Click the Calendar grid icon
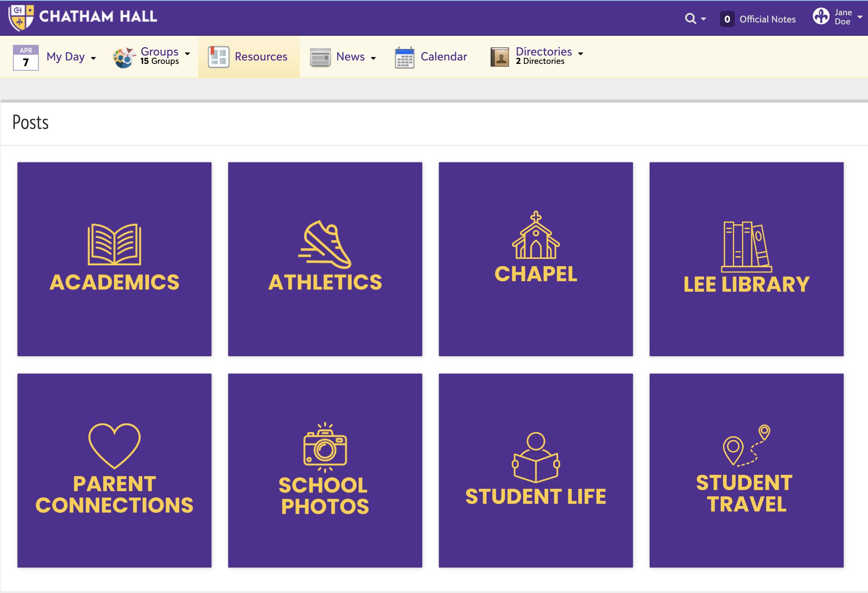 point(404,57)
